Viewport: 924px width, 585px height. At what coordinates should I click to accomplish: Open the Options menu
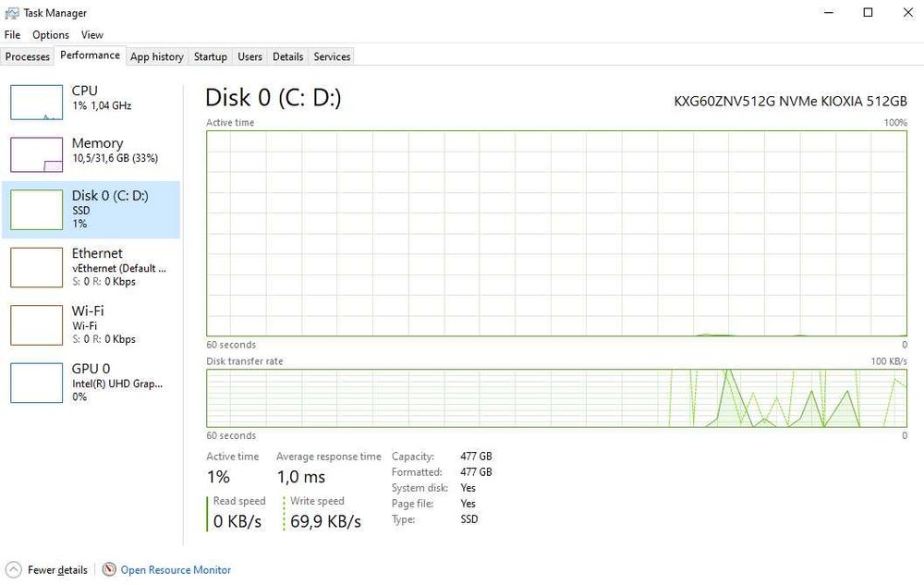point(51,35)
